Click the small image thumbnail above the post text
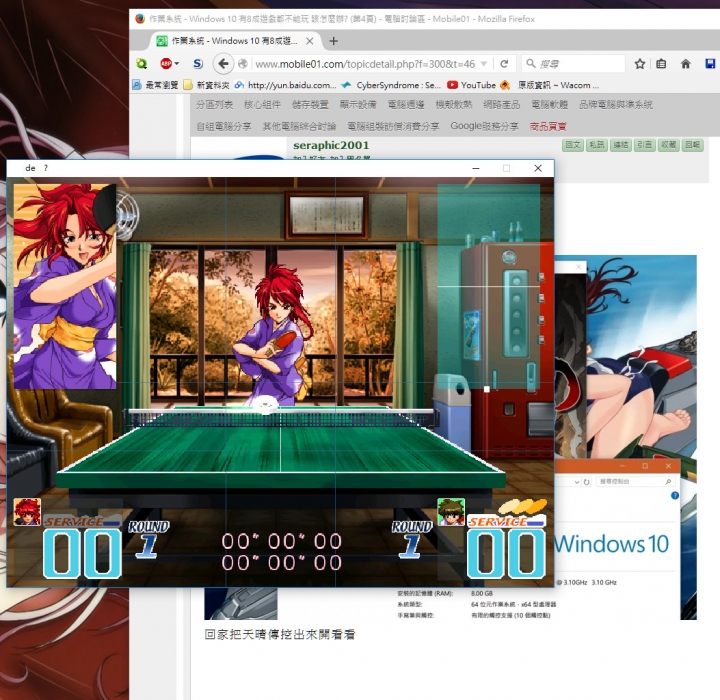The height and width of the screenshot is (700, 720). click(x=241, y=603)
